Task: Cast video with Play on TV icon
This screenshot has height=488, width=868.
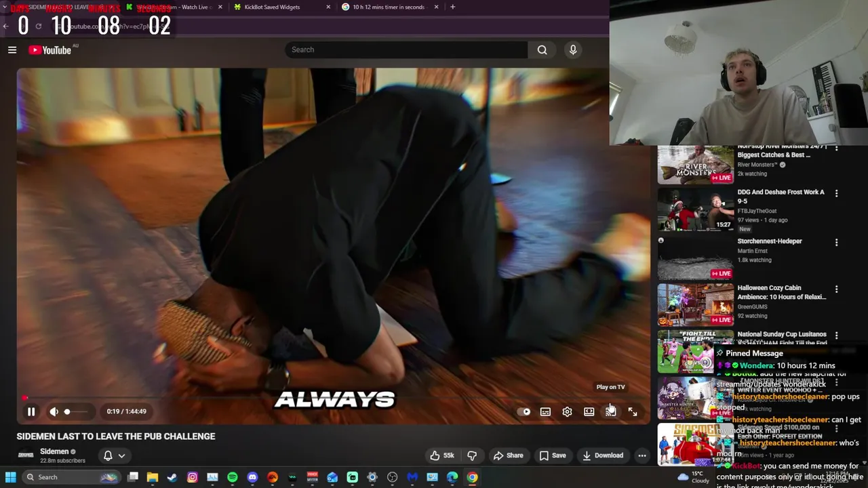Action: click(611, 411)
